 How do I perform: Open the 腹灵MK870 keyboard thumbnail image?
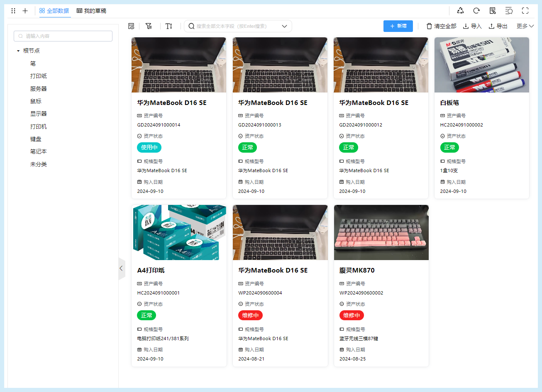pyautogui.click(x=381, y=232)
